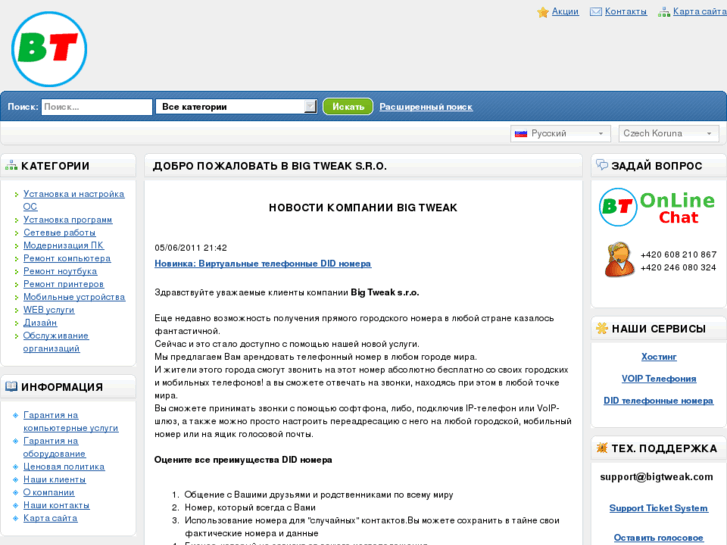Open Карта сайта link in header
727x545 pixels.
click(x=700, y=12)
